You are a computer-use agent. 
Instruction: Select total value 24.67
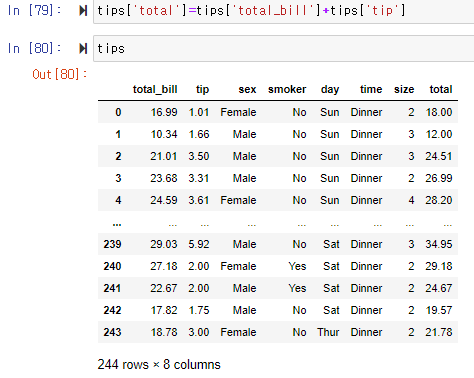(439, 288)
